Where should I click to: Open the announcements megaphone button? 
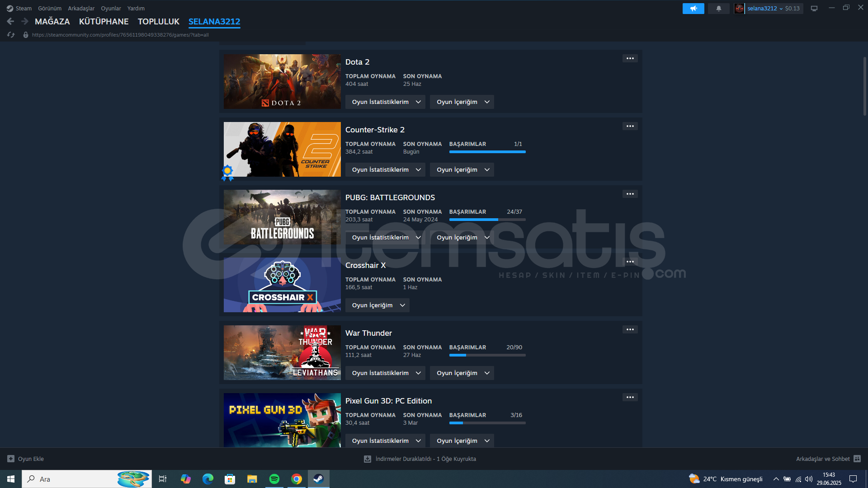click(x=693, y=9)
